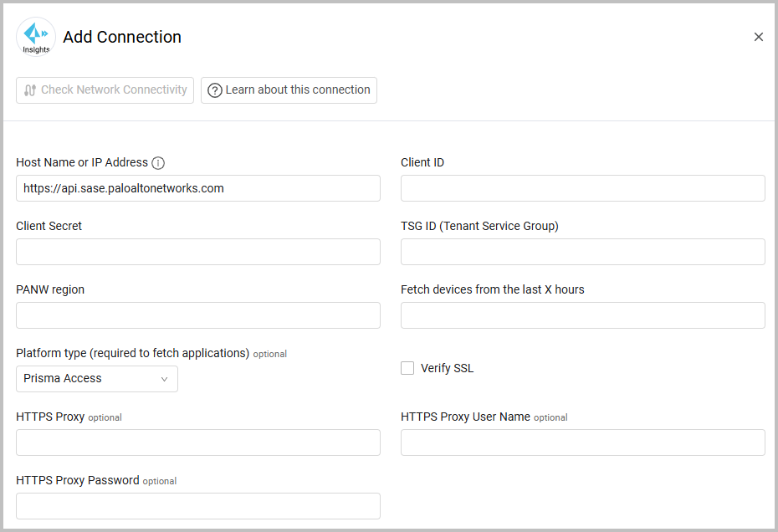Click into the Client ID field
Viewport: 778px width, 532px height.
[582, 188]
